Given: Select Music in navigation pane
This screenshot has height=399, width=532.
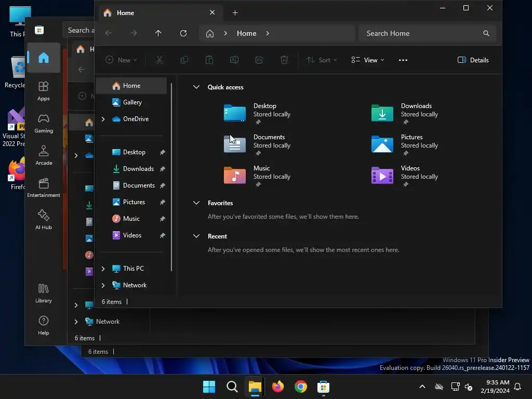Looking at the screenshot, I should (131, 219).
